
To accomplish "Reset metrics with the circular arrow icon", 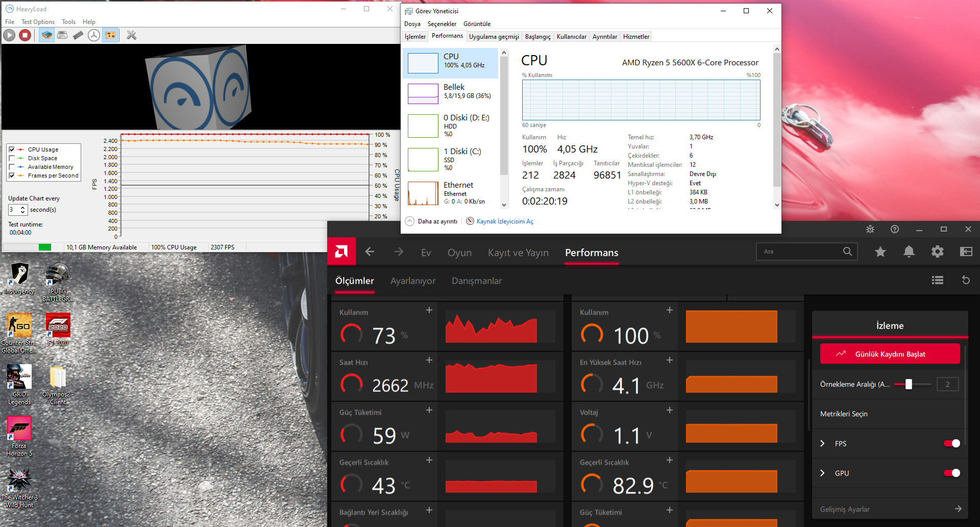I will (x=966, y=280).
